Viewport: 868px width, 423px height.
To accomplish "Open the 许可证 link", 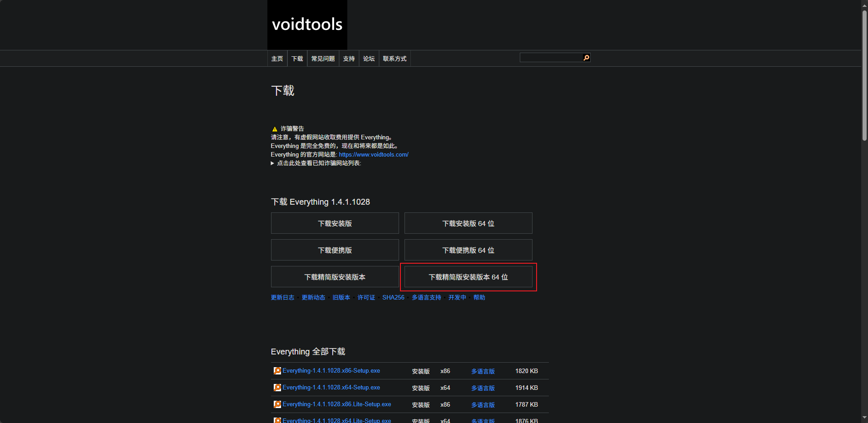I will (x=366, y=298).
